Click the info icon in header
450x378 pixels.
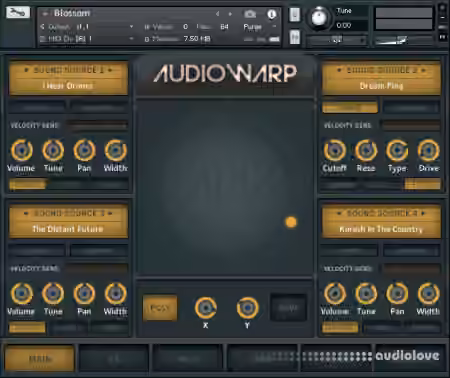272,14
